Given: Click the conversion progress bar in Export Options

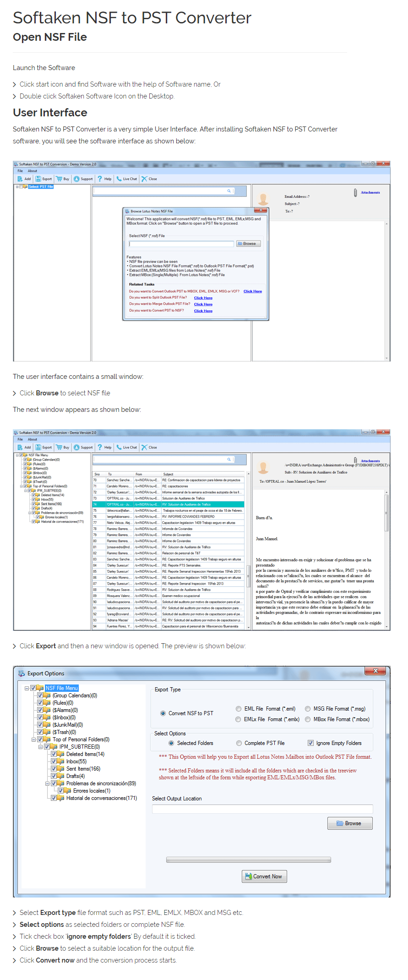Looking at the screenshot, I should tap(249, 860).
